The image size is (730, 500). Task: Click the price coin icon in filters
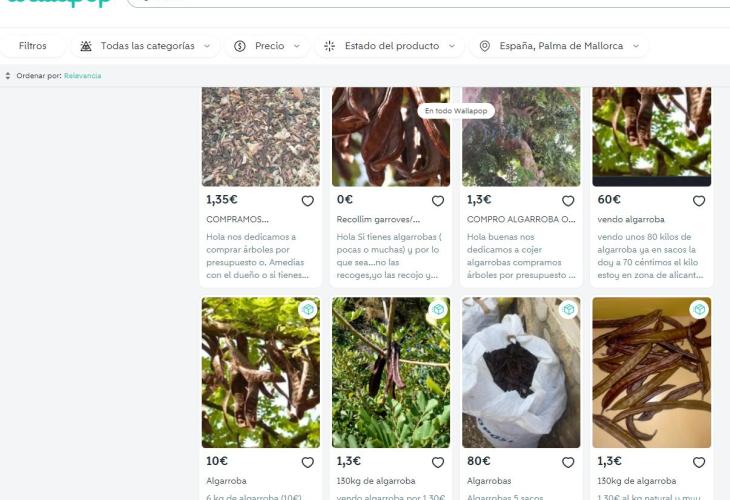pyautogui.click(x=240, y=46)
